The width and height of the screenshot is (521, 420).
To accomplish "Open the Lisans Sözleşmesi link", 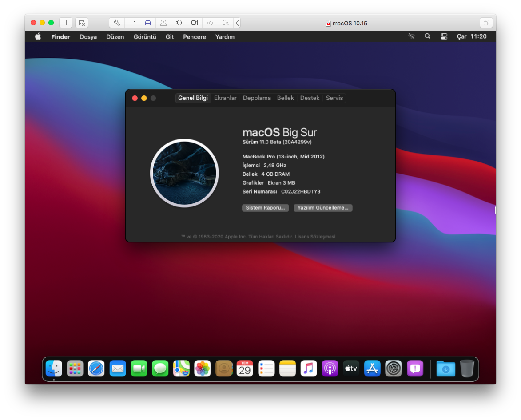I will 315,237.
